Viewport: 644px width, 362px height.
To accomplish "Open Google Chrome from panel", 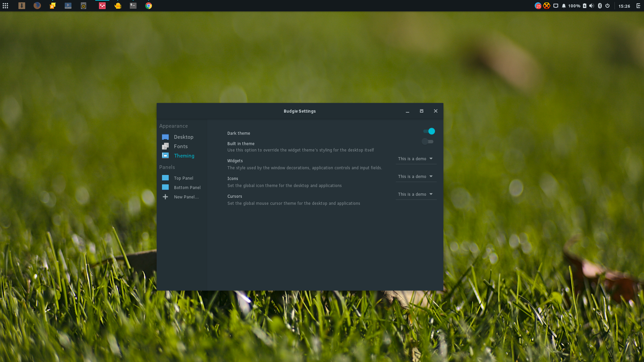I will coord(149,6).
